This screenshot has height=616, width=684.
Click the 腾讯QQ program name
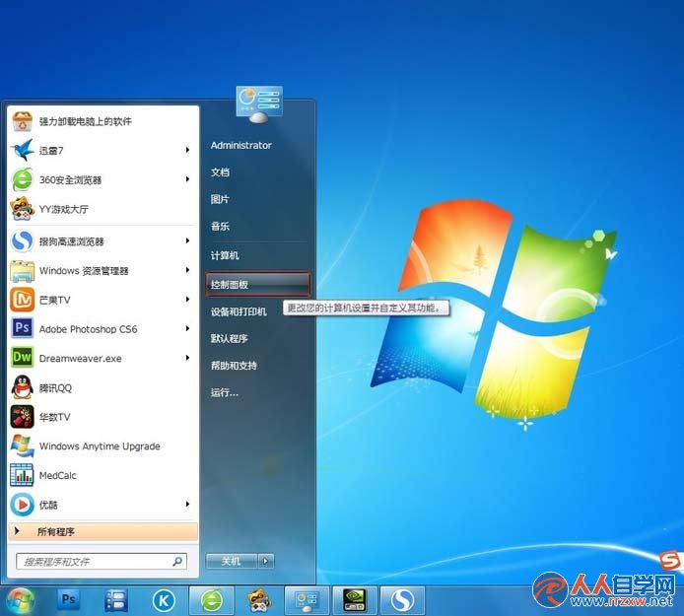pos(55,388)
